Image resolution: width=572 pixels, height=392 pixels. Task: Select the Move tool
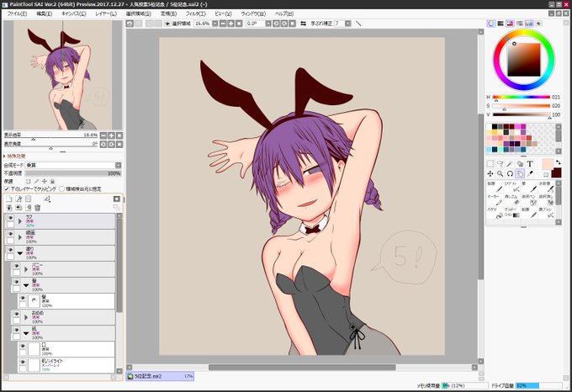[490, 173]
